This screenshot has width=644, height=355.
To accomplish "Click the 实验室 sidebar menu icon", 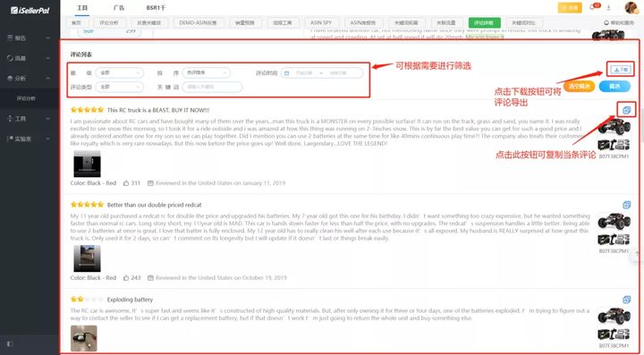I will (x=10, y=139).
